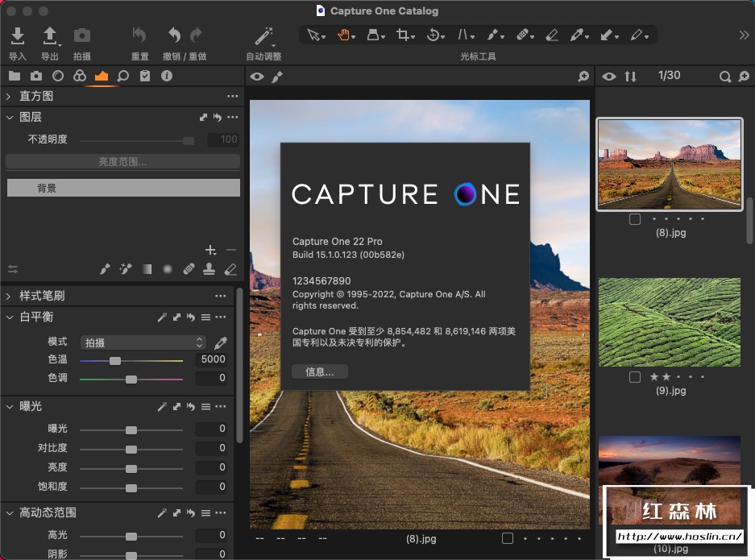Select the erase mask tool in the Layers panel
755x560 pixels.
tap(230, 269)
